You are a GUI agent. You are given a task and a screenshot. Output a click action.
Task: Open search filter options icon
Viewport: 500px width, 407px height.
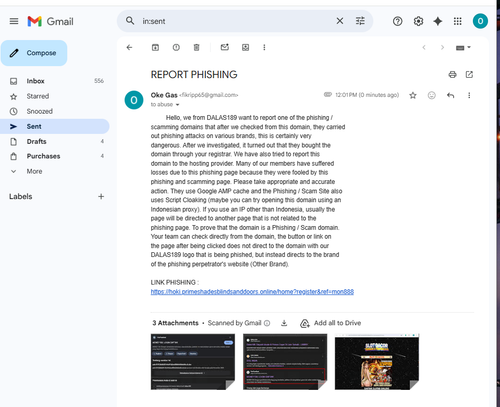click(360, 21)
